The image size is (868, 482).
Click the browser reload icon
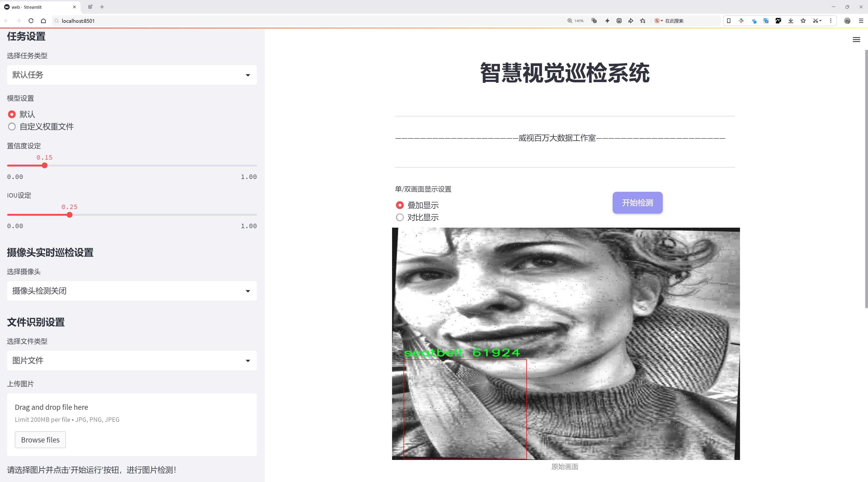(x=31, y=21)
